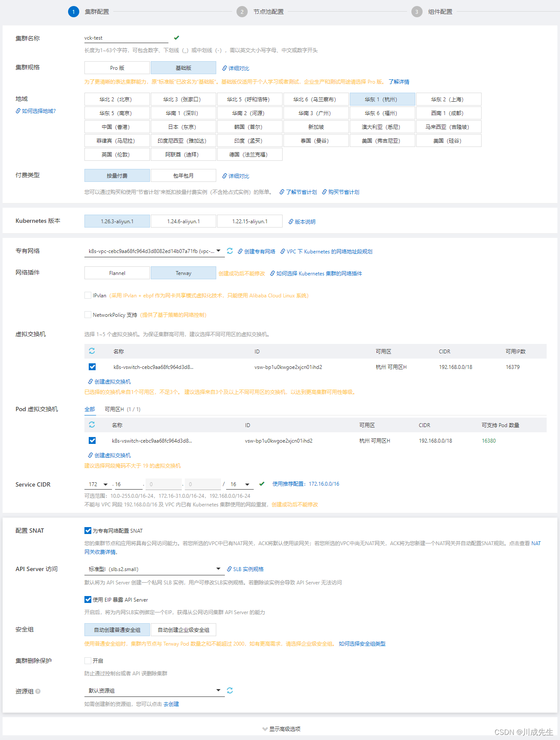Image resolution: width=560 pixels, height=740 pixels.
Task: Toggle 使用 EIP 暴露 API Server checkbox
Action: coord(88,599)
